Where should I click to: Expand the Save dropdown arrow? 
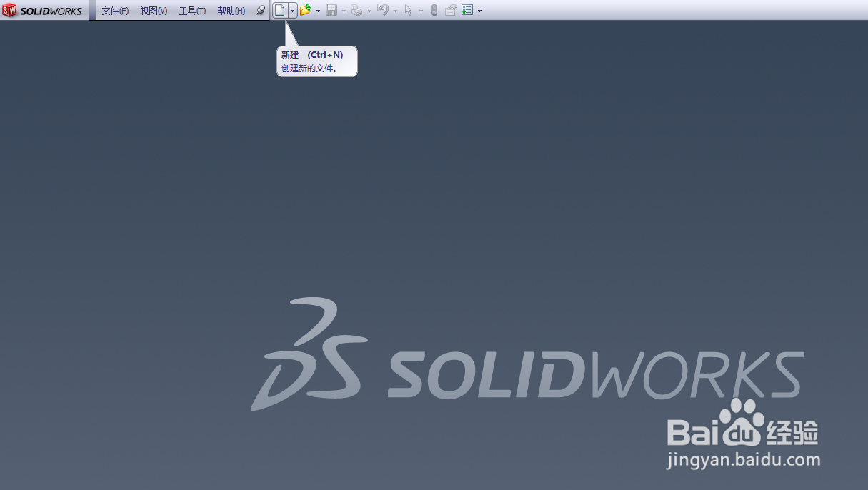click(344, 11)
